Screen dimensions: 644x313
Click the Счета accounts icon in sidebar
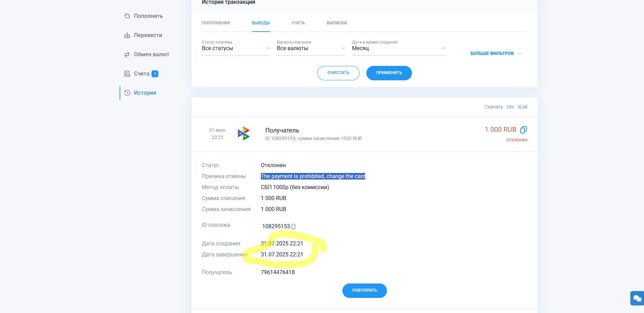click(127, 74)
